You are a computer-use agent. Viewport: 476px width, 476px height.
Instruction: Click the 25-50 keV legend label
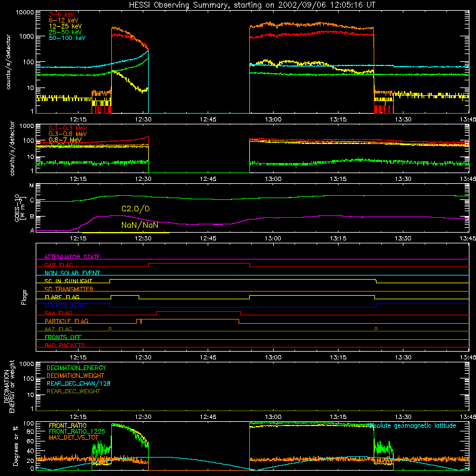(x=65, y=32)
